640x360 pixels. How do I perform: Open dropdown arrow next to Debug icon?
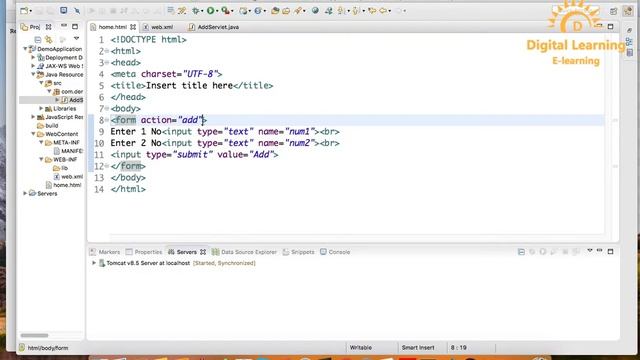pos(202,11)
